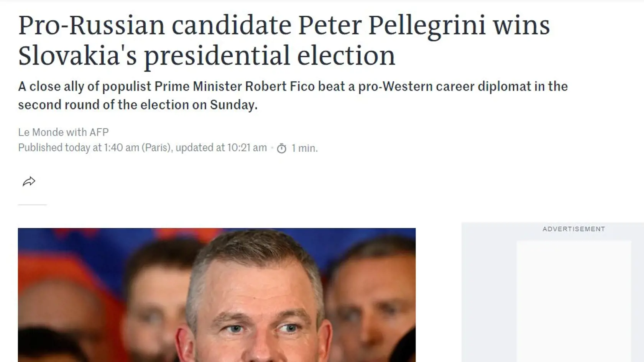Open the article photo of Pellegrini

217,295
